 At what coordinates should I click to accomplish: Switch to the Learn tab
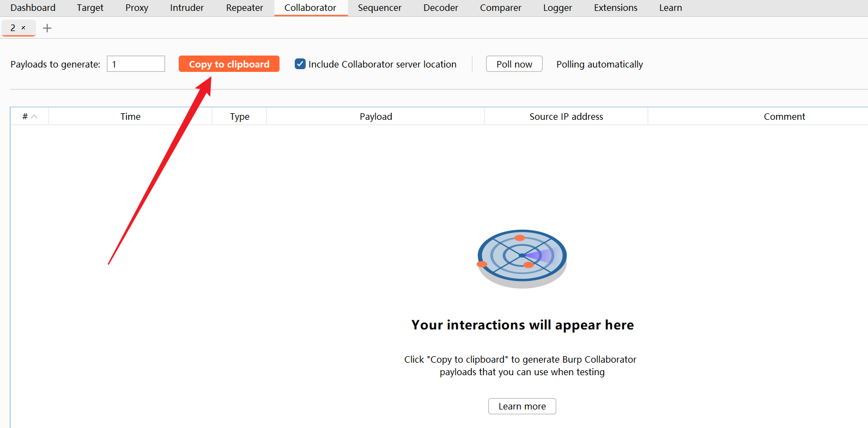671,8
